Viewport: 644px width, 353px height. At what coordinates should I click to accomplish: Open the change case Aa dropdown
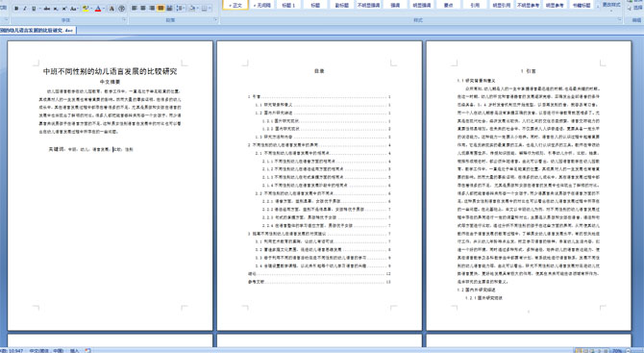pos(74,9)
